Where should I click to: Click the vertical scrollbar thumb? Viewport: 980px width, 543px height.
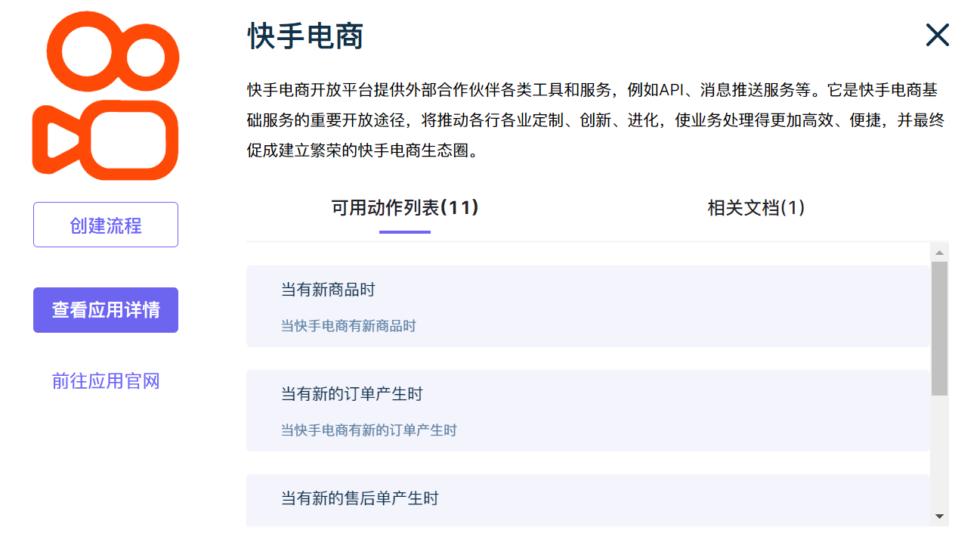coord(939,328)
